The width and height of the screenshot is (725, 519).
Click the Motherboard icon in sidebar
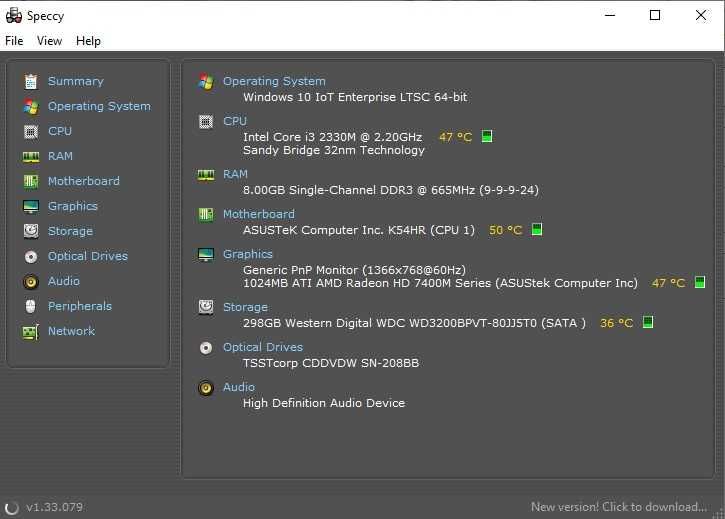pyautogui.click(x=31, y=181)
